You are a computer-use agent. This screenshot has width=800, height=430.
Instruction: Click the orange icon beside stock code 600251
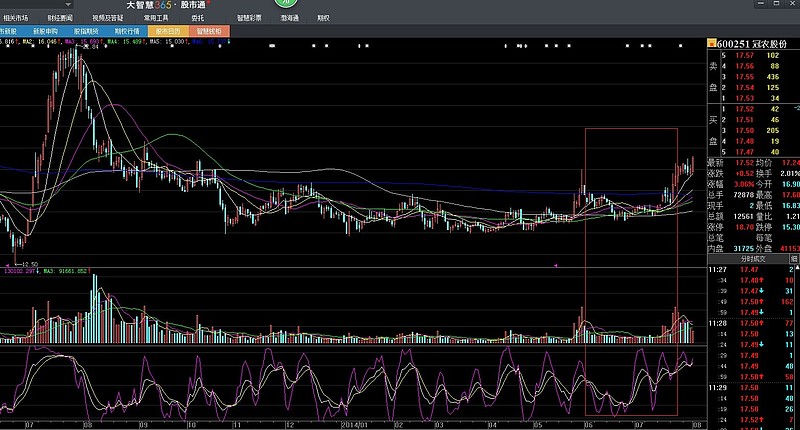711,42
